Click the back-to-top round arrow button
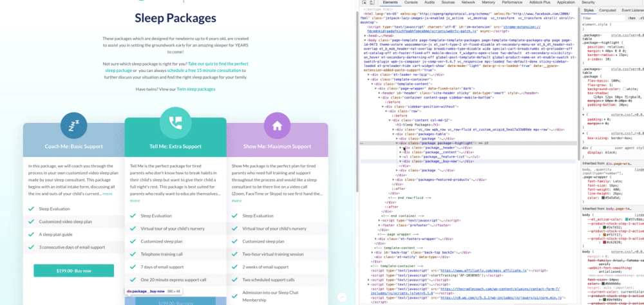644x305 pixels. click(x=342, y=298)
